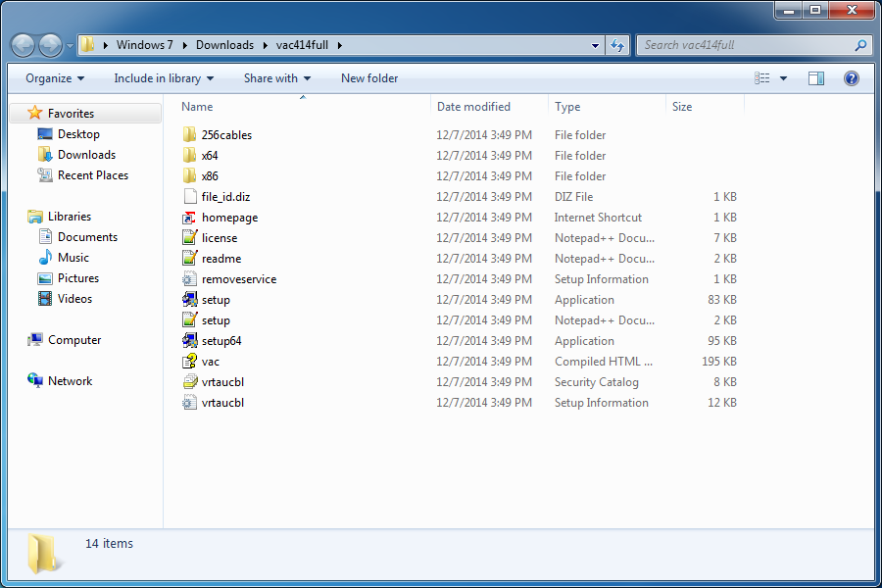Show the preview pane
Image resolution: width=882 pixels, height=588 pixels.
point(815,78)
